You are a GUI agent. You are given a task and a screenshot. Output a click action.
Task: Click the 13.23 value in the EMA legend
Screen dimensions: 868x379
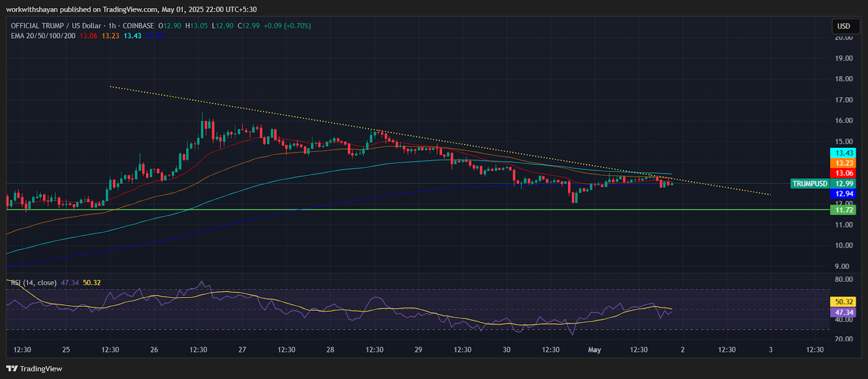(110, 36)
